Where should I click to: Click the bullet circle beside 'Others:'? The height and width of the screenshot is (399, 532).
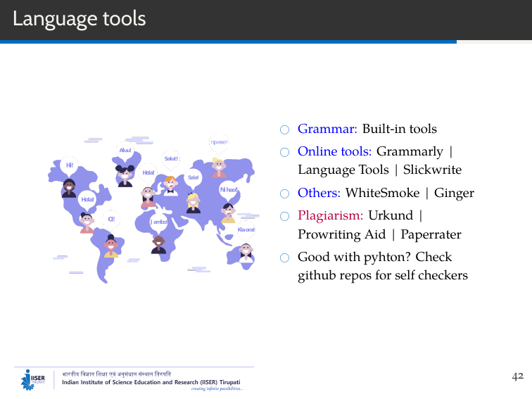tap(284, 194)
